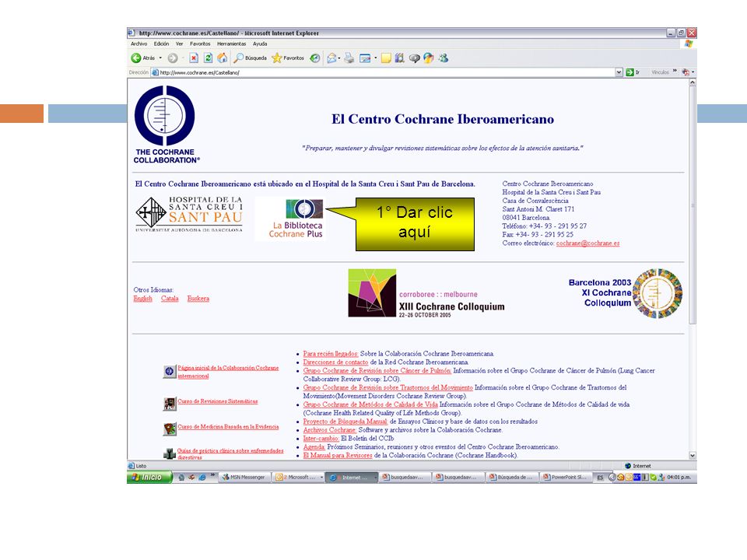The width and height of the screenshot is (747, 560).
Task: Click the Hospital Sant Pau logo
Action: coord(189,215)
